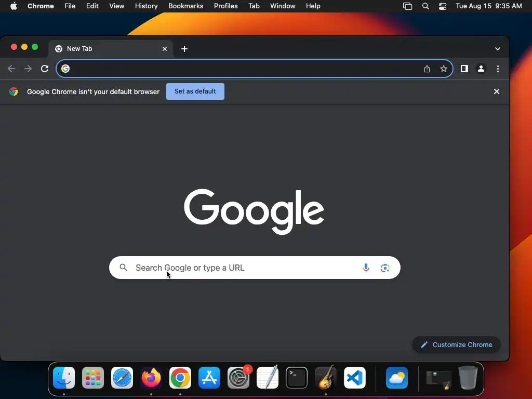Open Trash from the Dock
This screenshot has height=399, width=532.
coord(468,378)
